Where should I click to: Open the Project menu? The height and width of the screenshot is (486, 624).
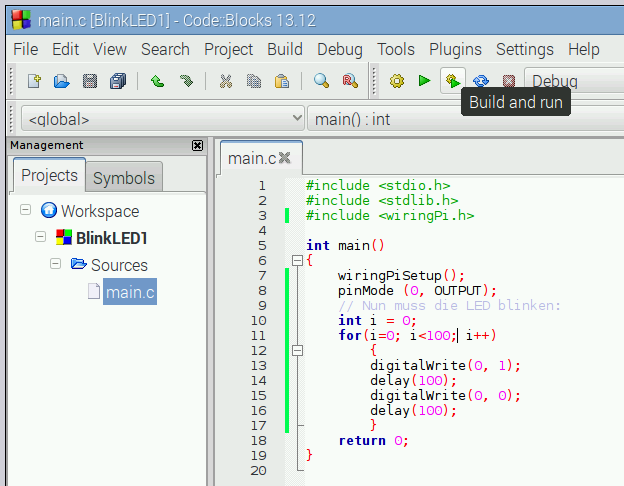pyautogui.click(x=228, y=50)
